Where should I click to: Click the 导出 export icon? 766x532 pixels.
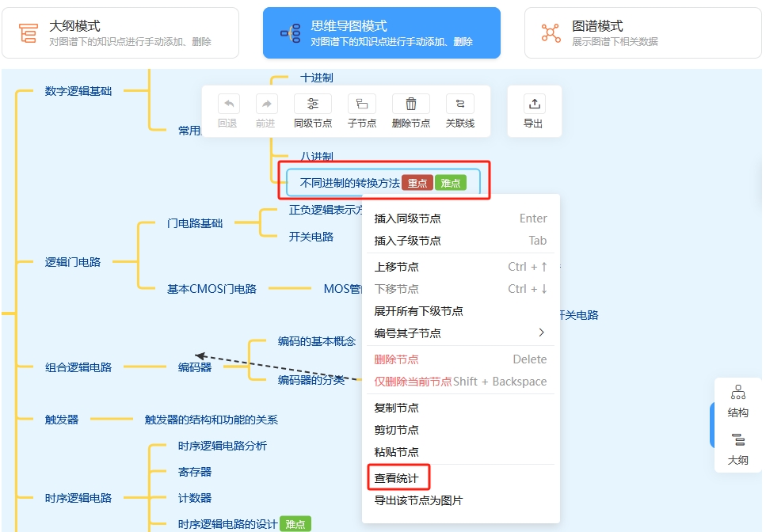pos(534,104)
